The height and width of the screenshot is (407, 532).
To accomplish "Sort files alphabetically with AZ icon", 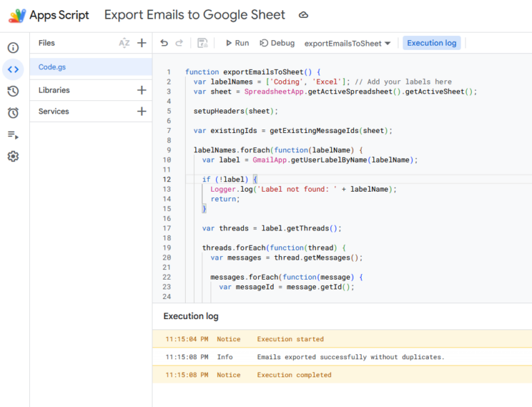I will [124, 43].
